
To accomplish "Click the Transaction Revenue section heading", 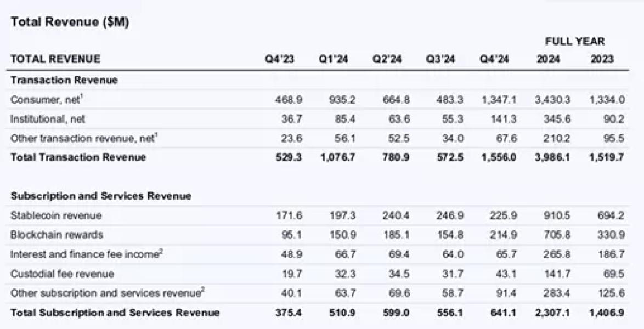I will (x=64, y=80).
